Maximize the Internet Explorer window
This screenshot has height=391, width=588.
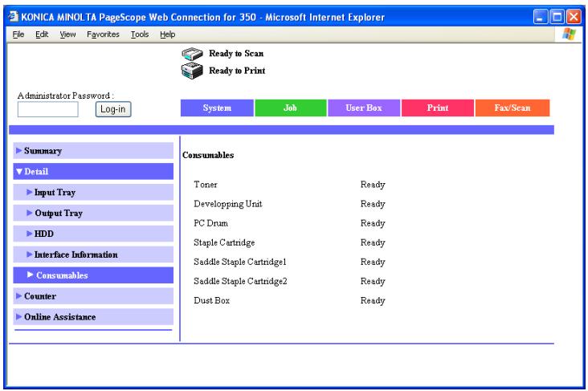click(557, 17)
